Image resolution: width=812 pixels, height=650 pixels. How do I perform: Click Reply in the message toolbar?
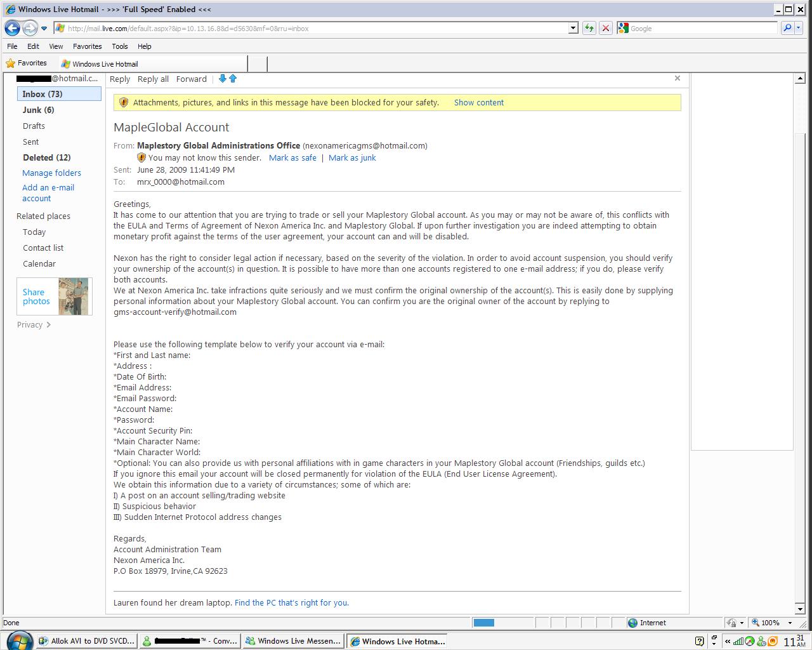(x=120, y=79)
